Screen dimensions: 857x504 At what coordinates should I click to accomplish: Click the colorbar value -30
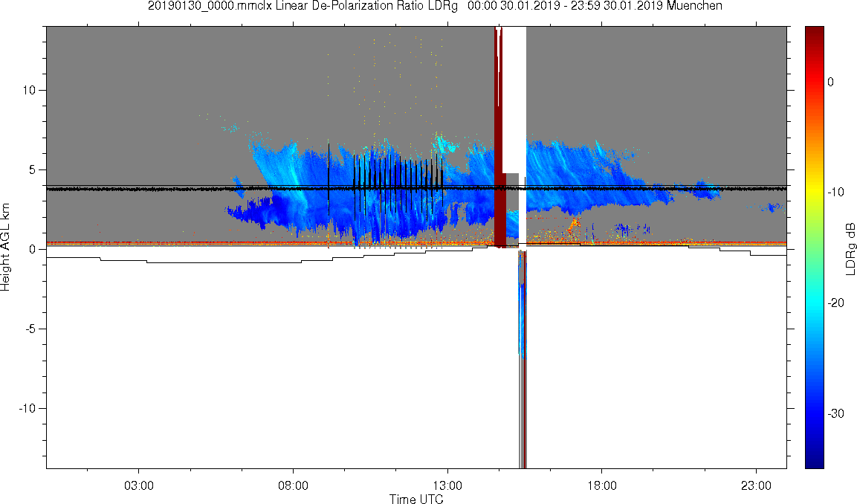[x=835, y=413]
